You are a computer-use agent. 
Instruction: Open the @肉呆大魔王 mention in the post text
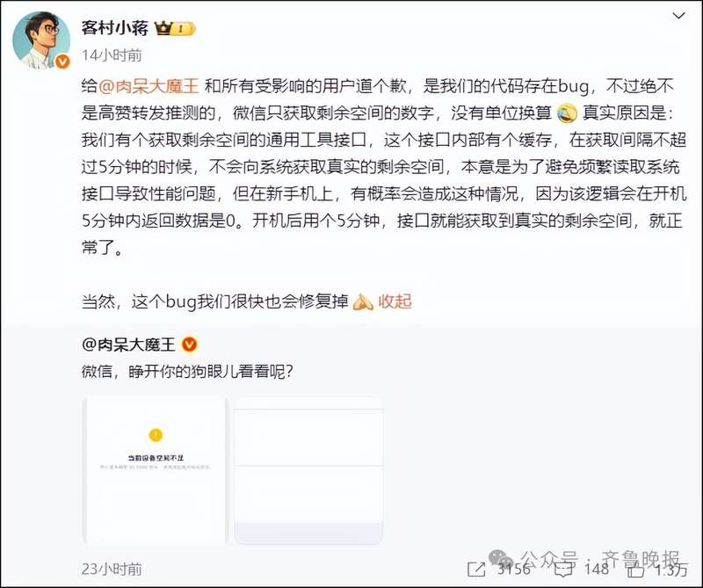(149, 86)
